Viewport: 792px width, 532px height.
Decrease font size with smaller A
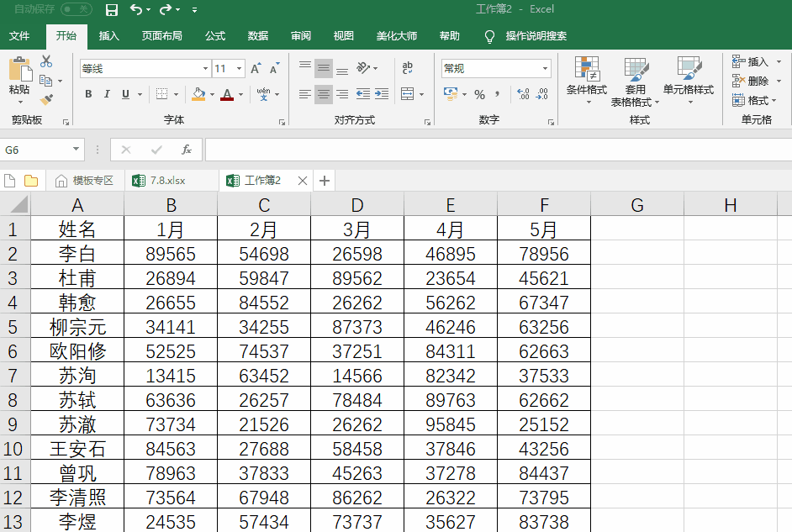tap(274, 68)
